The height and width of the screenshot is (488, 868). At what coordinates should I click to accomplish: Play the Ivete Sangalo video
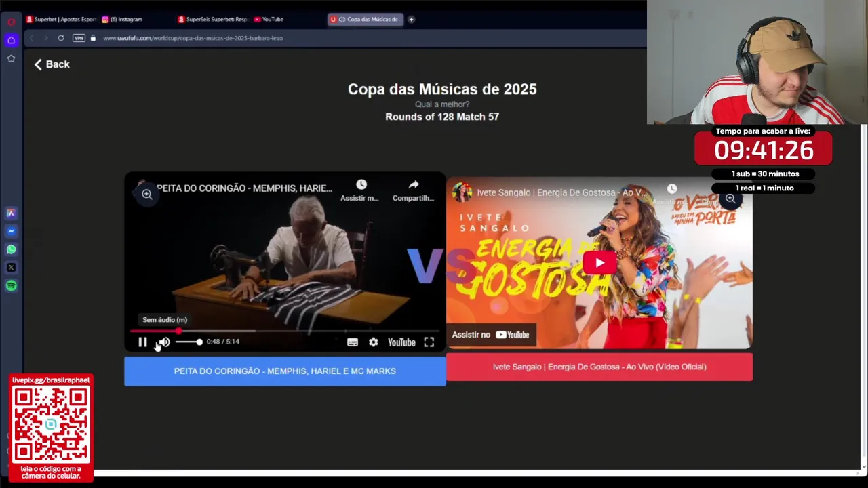tap(599, 263)
